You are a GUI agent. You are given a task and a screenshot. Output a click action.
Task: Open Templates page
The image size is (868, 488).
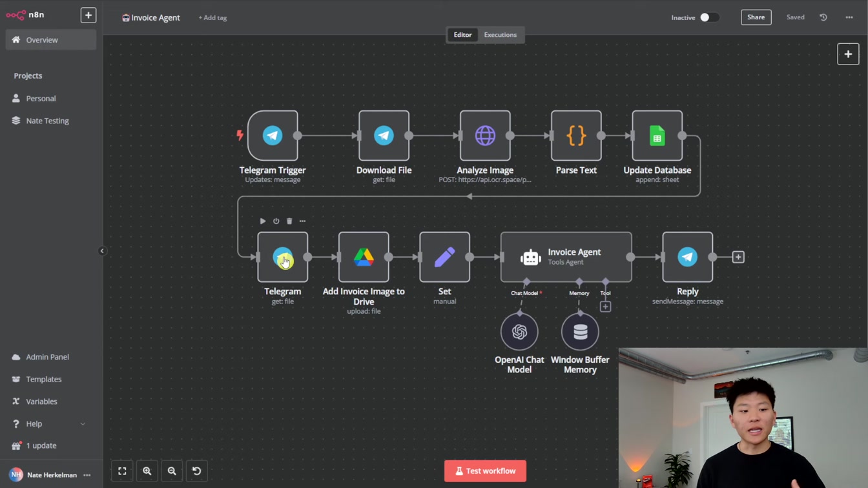point(51,380)
